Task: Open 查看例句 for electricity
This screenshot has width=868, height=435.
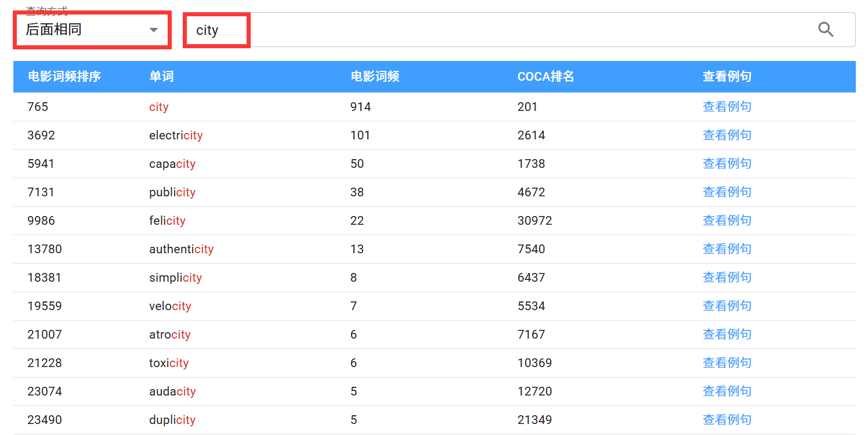Action: (x=726, y=135)
